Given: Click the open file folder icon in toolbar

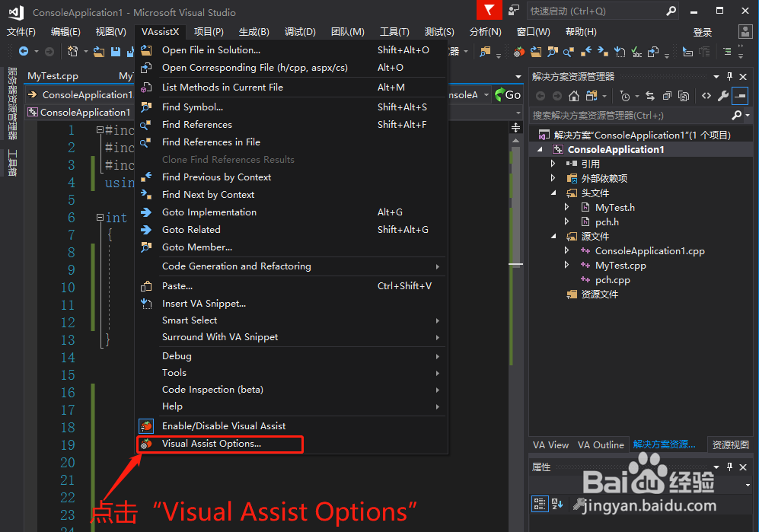Looking at the screenshot, I should (x=99, y=51).
